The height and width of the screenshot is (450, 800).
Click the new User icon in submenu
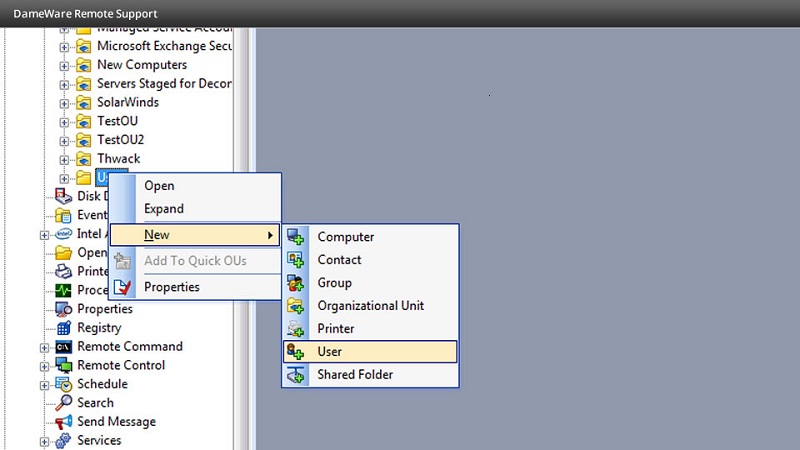tap(295, 352)
